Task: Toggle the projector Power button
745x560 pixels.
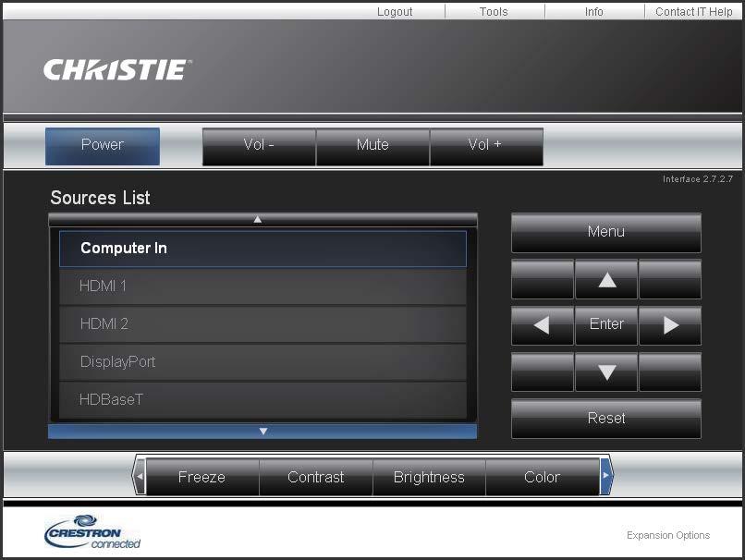Action: click(103, 146)
